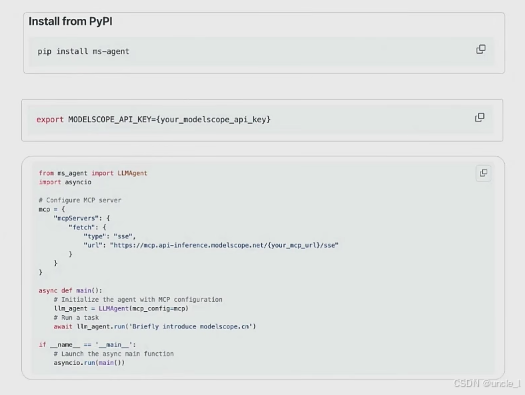Copy the pip install ms-agent command

tap(481, 49)
